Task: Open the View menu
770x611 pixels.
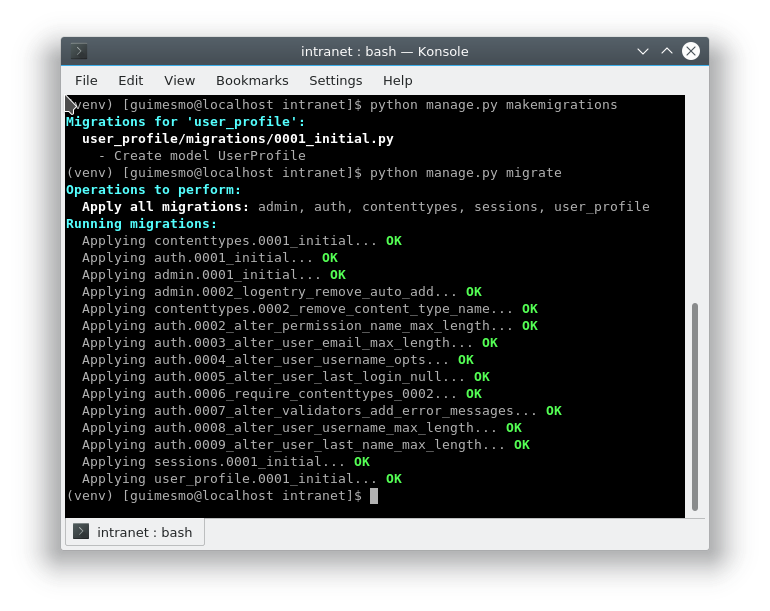Action: pos(179,81)
